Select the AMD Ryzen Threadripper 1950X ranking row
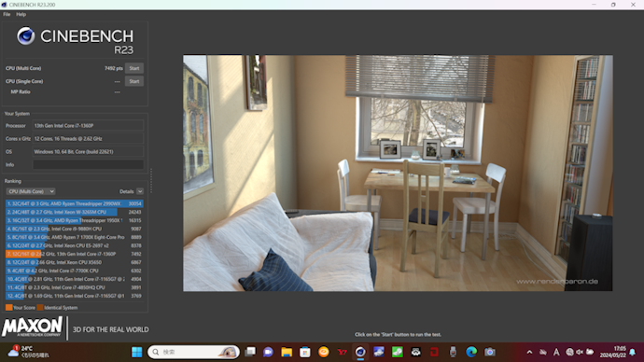 tap(75, 220)
